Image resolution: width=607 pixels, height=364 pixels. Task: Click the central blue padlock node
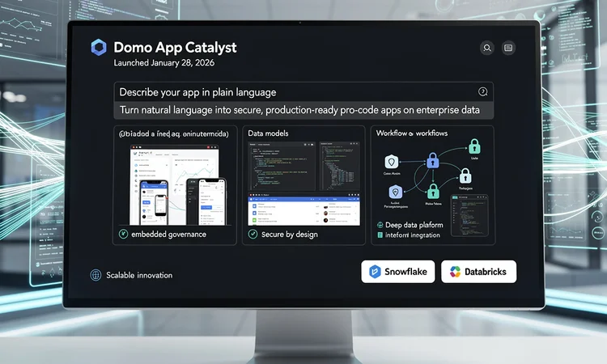tap(433, 160)
